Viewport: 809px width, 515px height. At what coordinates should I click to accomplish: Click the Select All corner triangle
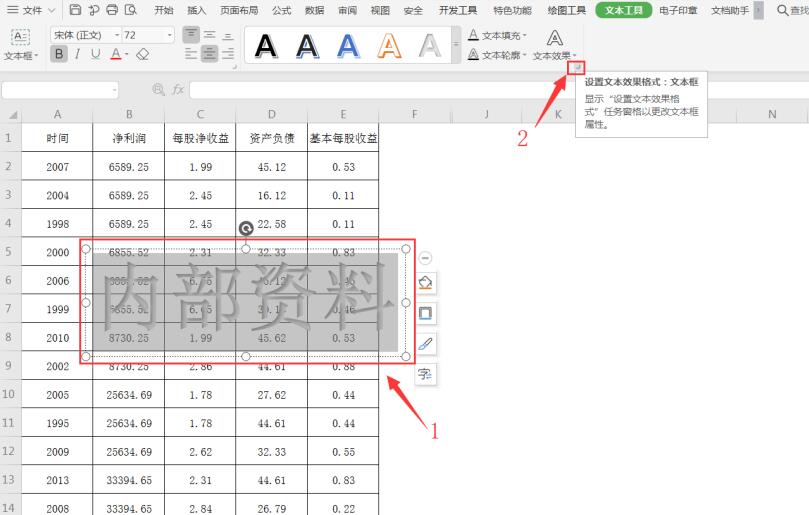coord(11,115)
